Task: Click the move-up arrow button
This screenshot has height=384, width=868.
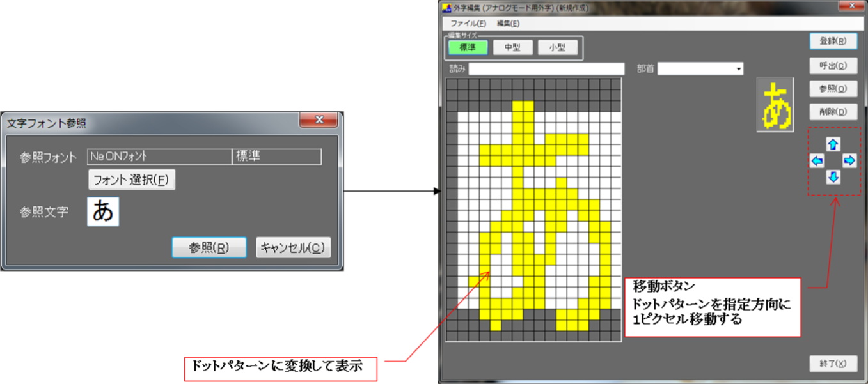Action: point(833,144)
